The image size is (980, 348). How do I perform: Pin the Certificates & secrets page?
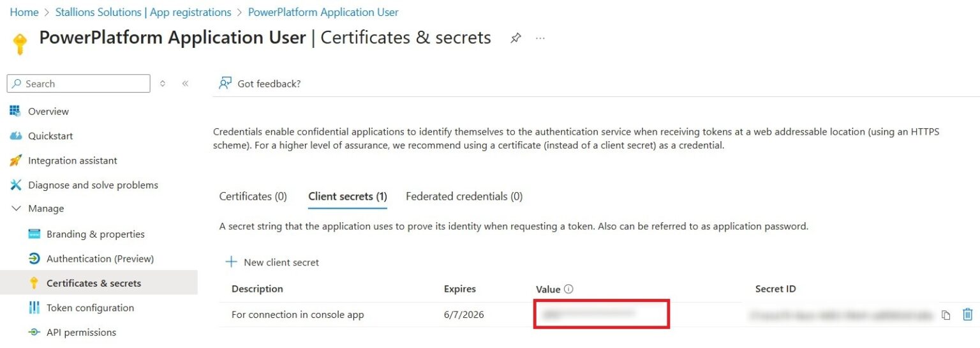click(516, 38)
